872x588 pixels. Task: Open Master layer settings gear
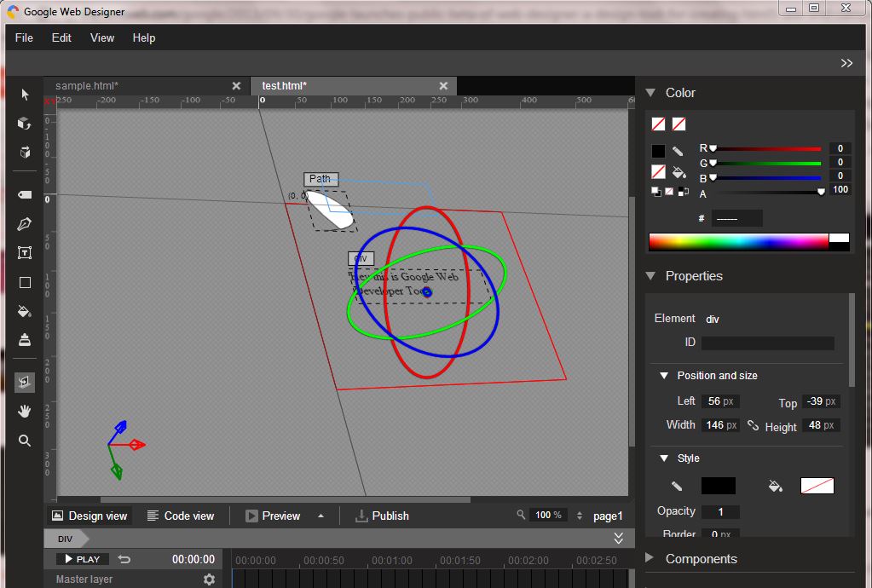(x=209, y=579)
